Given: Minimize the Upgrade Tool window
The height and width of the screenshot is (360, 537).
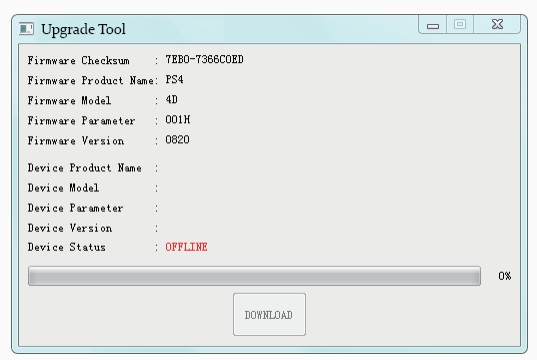Looking at the screenshot, I should point(433,24).
